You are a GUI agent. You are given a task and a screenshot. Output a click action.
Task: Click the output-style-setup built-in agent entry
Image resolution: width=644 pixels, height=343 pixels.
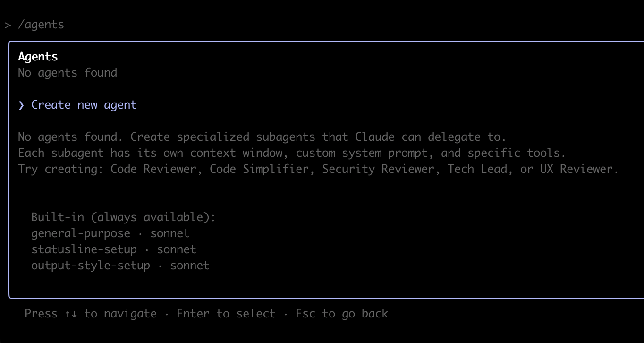(90, 266)
